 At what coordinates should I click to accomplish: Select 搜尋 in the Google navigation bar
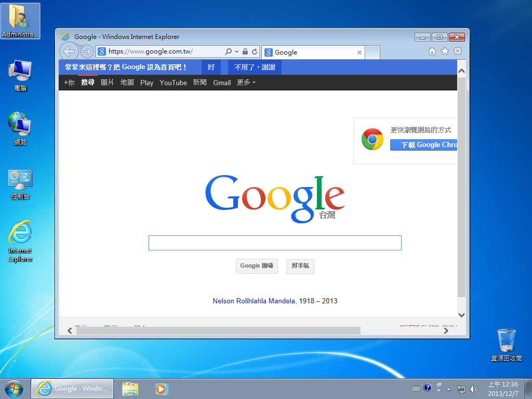pos(87,83)
